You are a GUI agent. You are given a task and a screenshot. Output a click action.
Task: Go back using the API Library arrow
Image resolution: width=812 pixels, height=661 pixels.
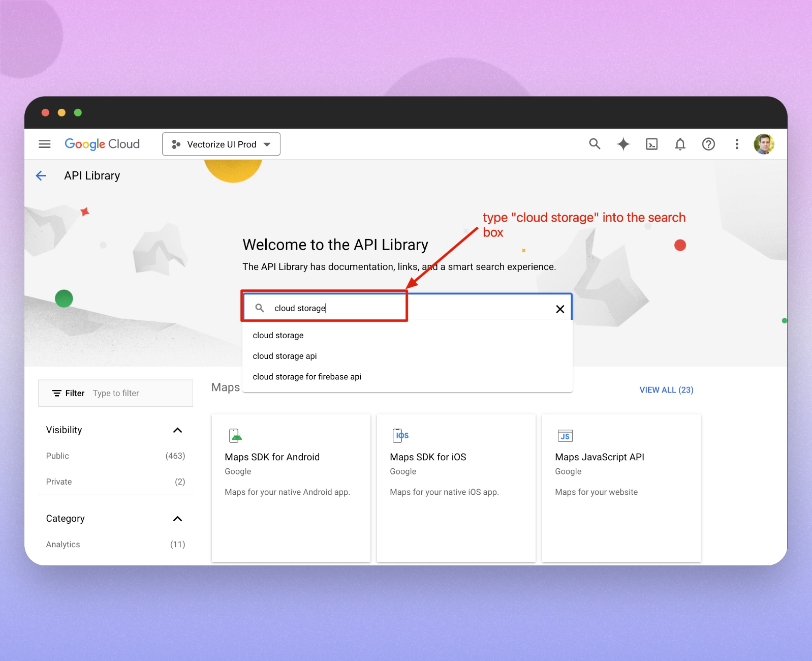(x=41, y=176)
